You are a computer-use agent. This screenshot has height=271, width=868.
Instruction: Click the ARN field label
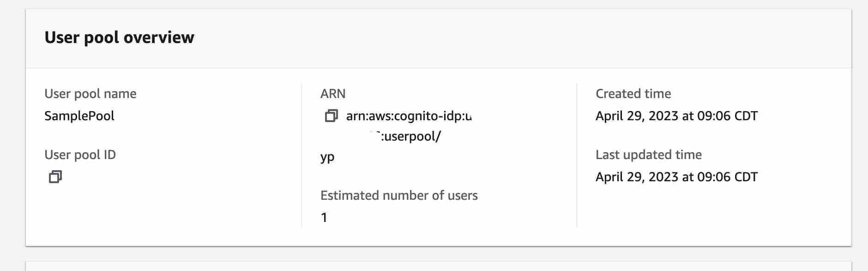(333, 93)
